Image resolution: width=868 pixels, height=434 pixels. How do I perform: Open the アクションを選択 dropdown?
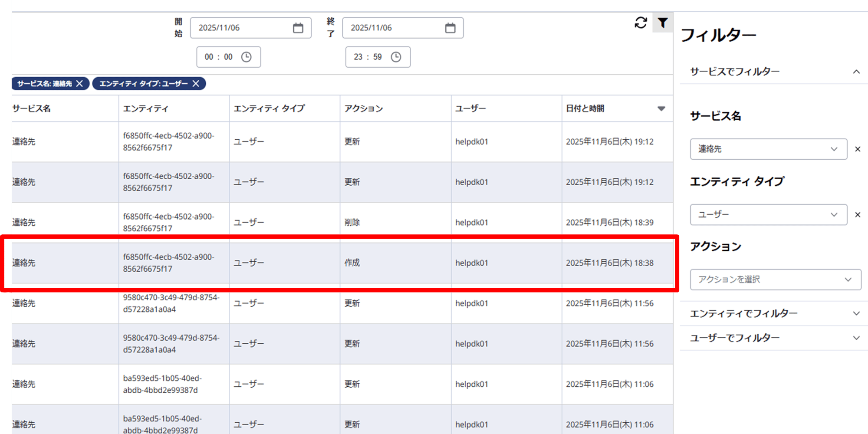tap(775, 279)
